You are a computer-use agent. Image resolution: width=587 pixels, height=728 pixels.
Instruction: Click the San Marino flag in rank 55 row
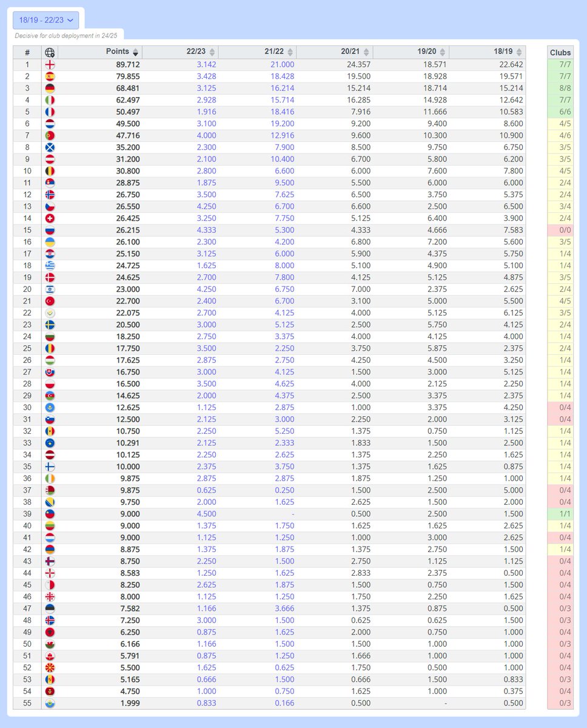[50, 703]
